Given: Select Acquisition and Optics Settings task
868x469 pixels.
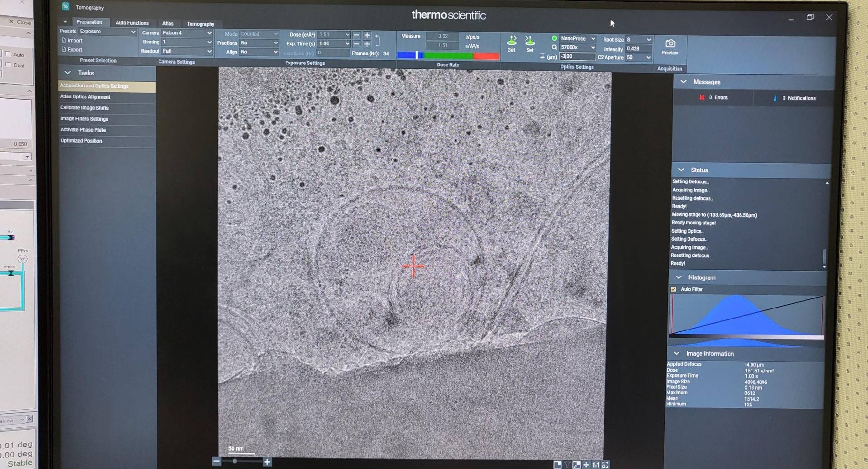Looking at the screenshot, I should [x=107, y=86].
